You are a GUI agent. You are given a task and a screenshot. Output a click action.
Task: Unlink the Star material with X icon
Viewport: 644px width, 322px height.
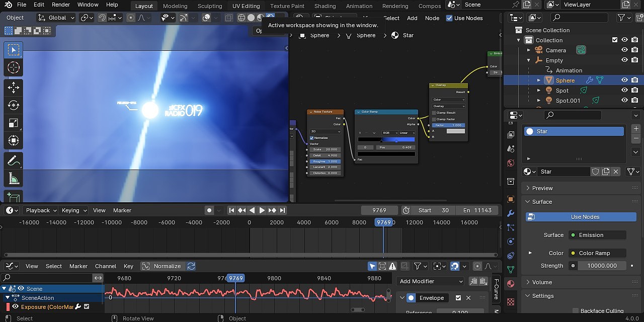coord(616,172)
